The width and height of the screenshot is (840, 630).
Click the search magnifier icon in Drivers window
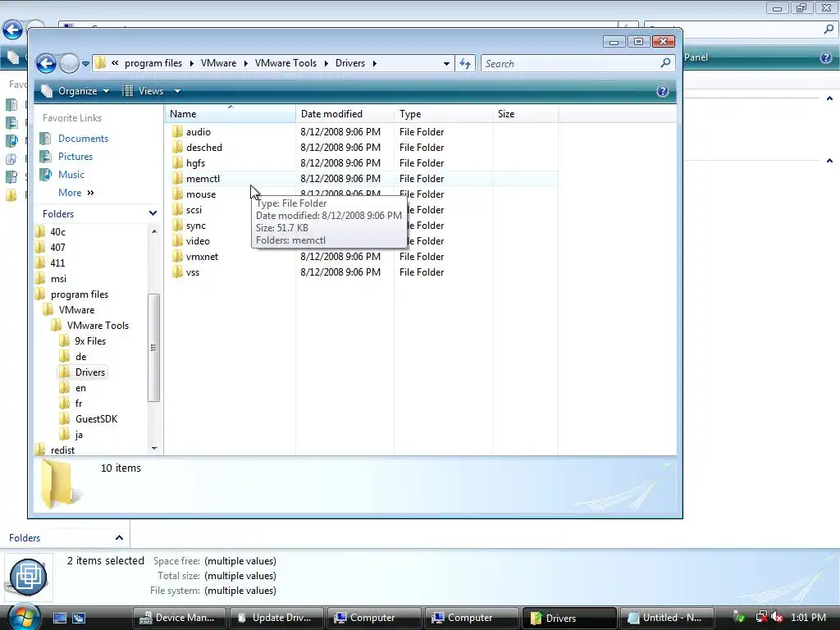(665, 63)
